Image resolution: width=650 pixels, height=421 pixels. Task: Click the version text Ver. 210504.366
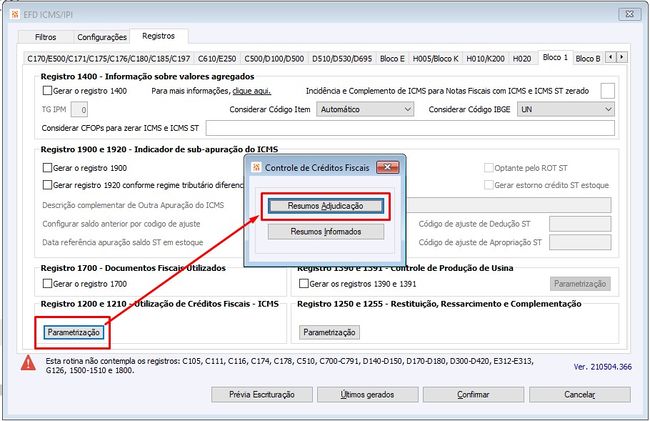603,367
